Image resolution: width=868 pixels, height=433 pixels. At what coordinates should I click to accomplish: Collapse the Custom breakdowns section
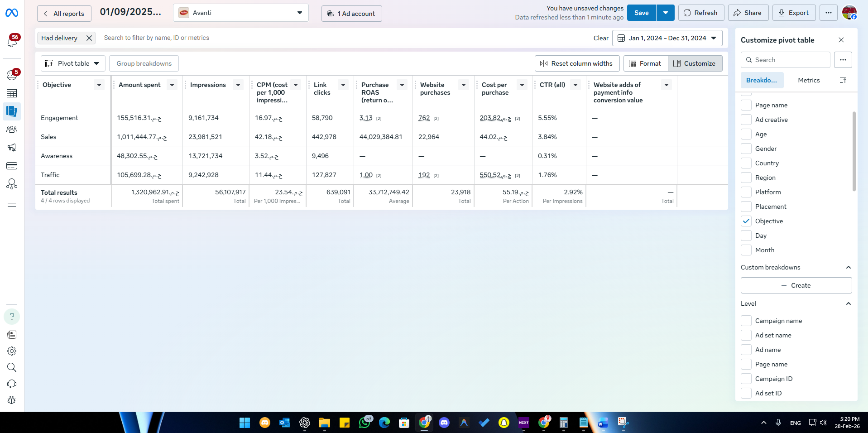(848, 267)
